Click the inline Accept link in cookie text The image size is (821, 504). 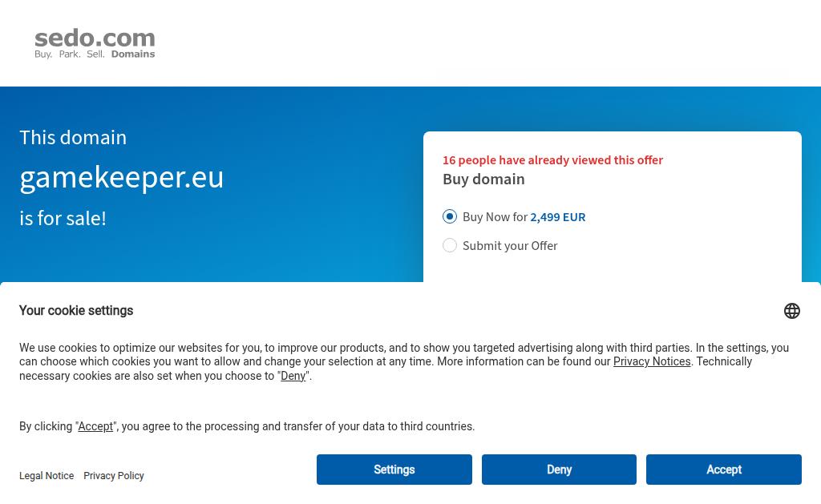coord(95,426)
